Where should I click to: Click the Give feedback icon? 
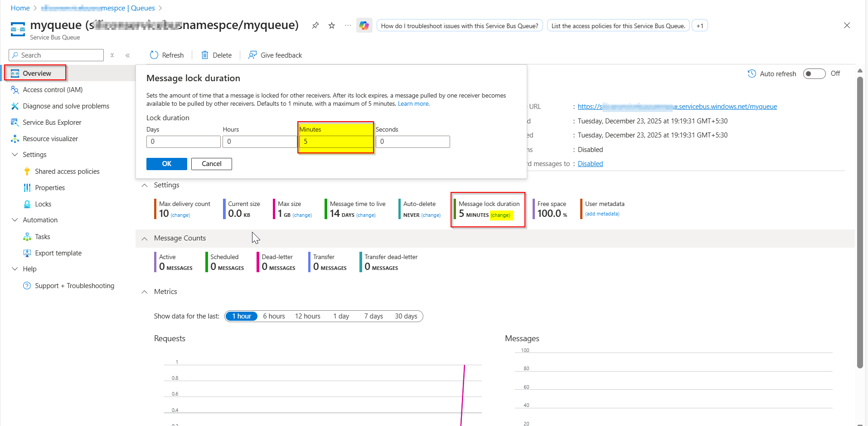click(252, 55)
